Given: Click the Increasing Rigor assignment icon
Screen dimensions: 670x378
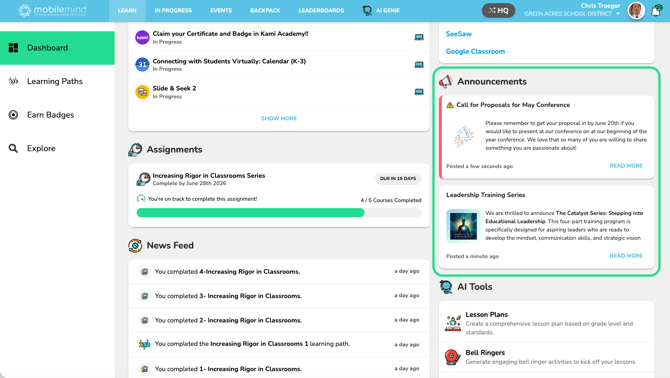Looking at the screenshot, I should 143,179.
